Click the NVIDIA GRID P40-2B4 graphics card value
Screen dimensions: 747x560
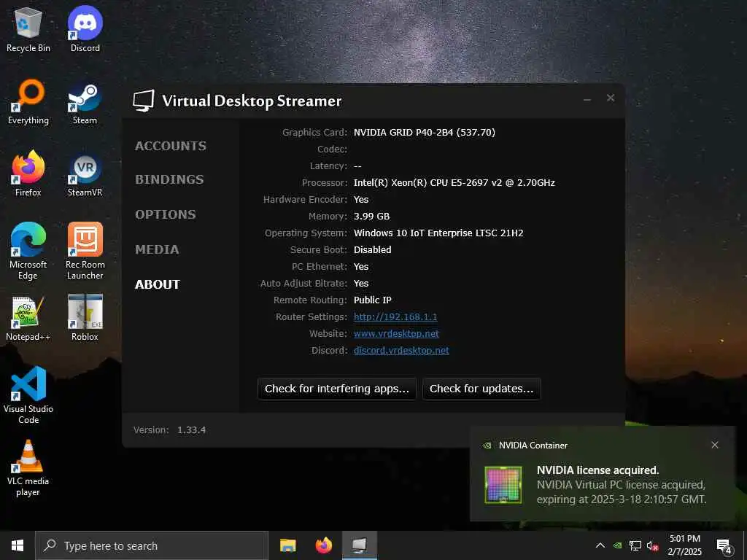424,133
